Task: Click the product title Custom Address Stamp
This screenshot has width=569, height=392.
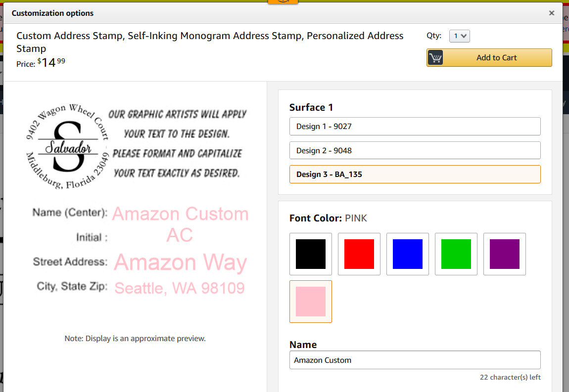Action: [x=210, y=42]
